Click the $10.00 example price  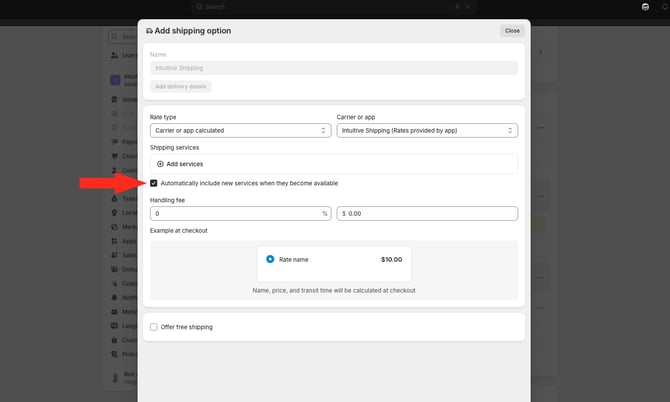391,259
